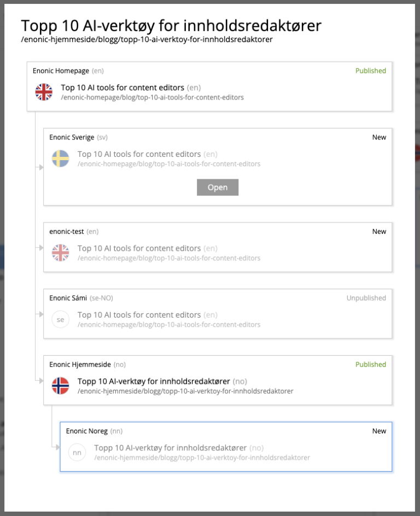The height and width of the screenshot is (516, 420).
Task: Click the Published label on Enonic Hjemmeside
Action: (370, 365)
